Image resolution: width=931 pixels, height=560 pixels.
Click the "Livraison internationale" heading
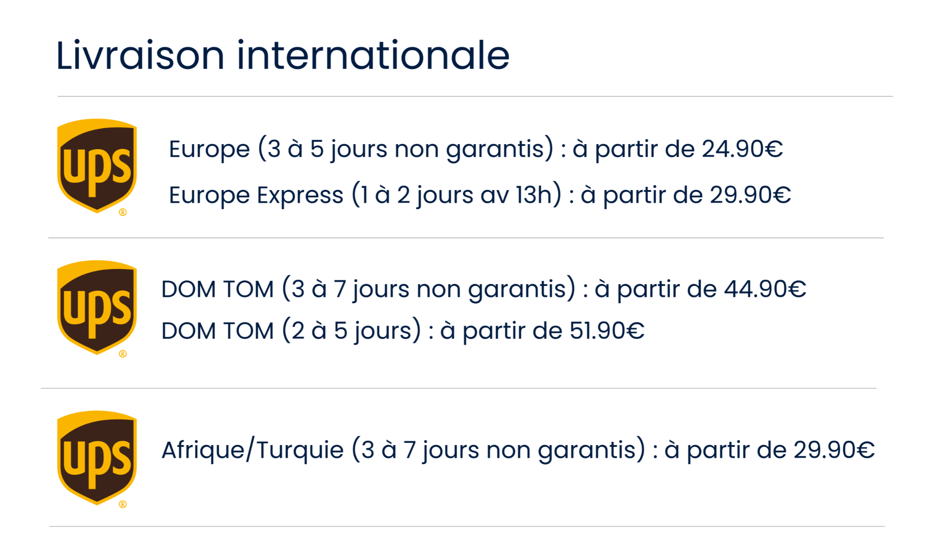(282, 55)
